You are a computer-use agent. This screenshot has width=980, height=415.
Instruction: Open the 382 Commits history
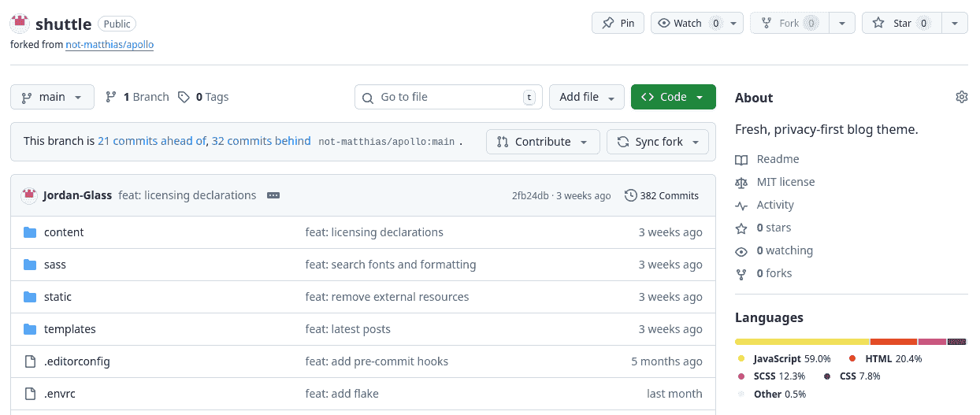click(x=661, y=195)
